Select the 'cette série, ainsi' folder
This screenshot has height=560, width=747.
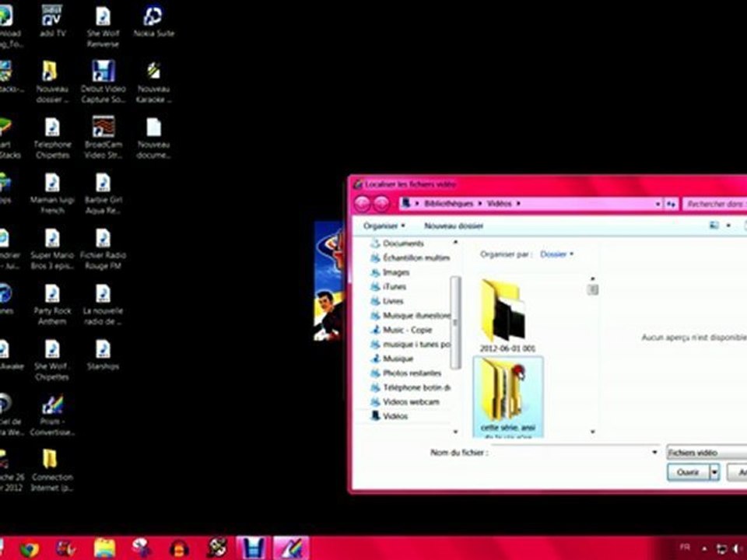pos(508,397)
